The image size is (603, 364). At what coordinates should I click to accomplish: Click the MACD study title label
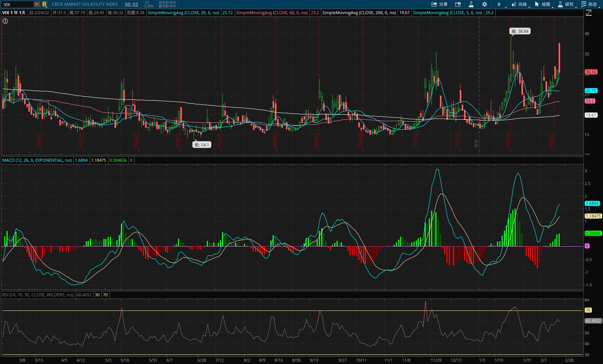[x=37, y=160]
